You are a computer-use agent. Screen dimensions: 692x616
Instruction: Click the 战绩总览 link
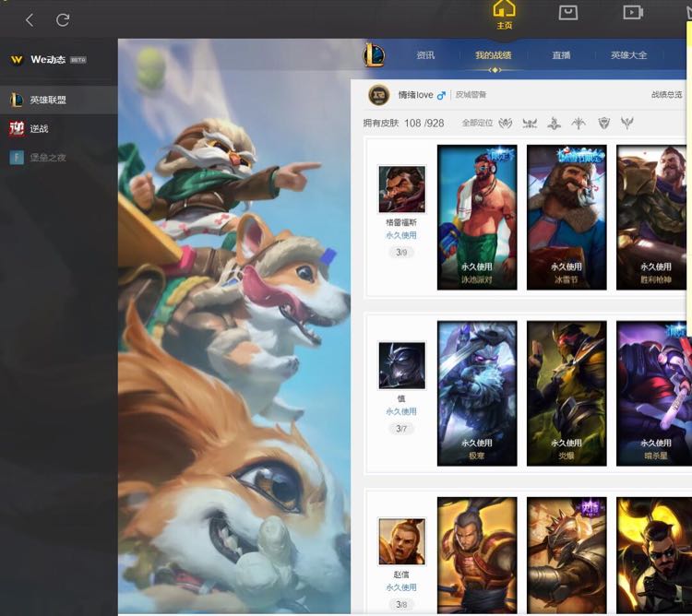tap(666, 95)
